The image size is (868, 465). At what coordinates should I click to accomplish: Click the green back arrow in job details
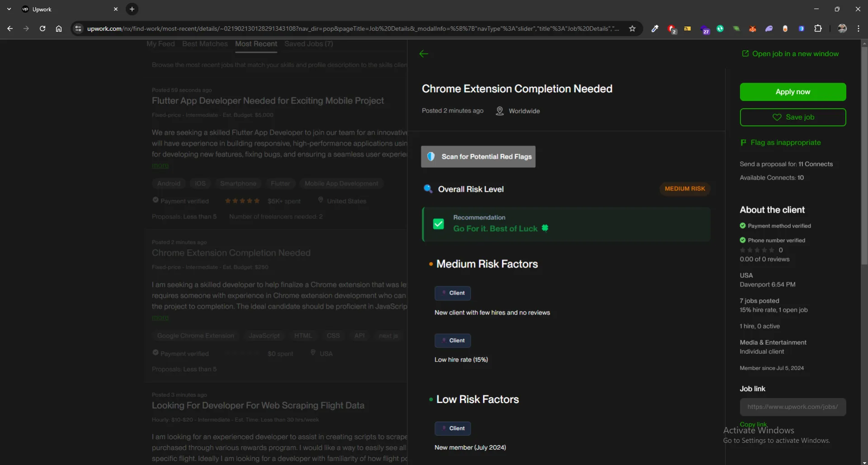coord(424,54)
